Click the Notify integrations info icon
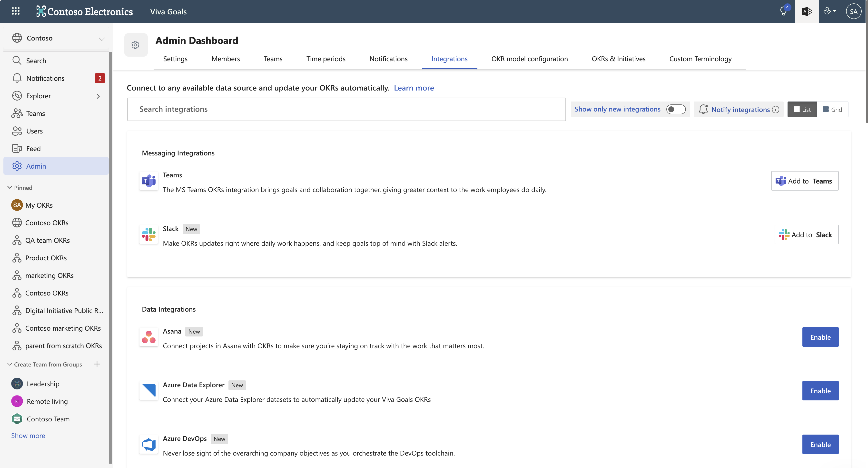The height and width of the screenshot is (468, 868). 775,110
